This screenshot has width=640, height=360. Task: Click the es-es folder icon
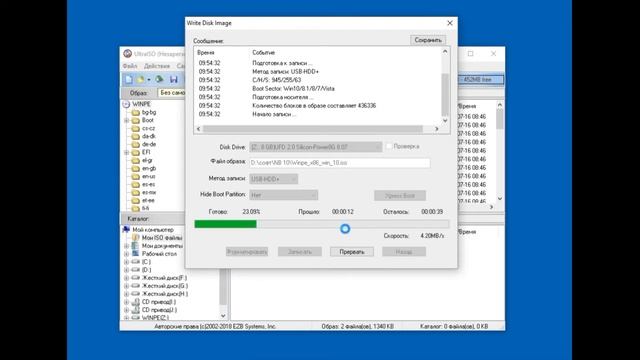point(136,184)
